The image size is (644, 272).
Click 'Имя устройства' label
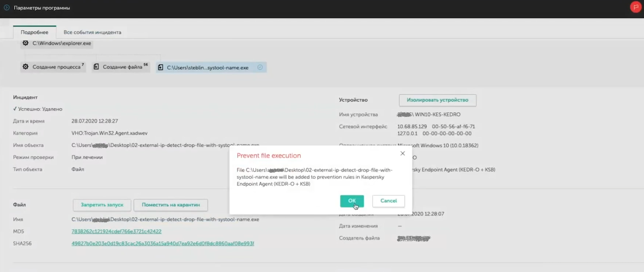(358, 114)
